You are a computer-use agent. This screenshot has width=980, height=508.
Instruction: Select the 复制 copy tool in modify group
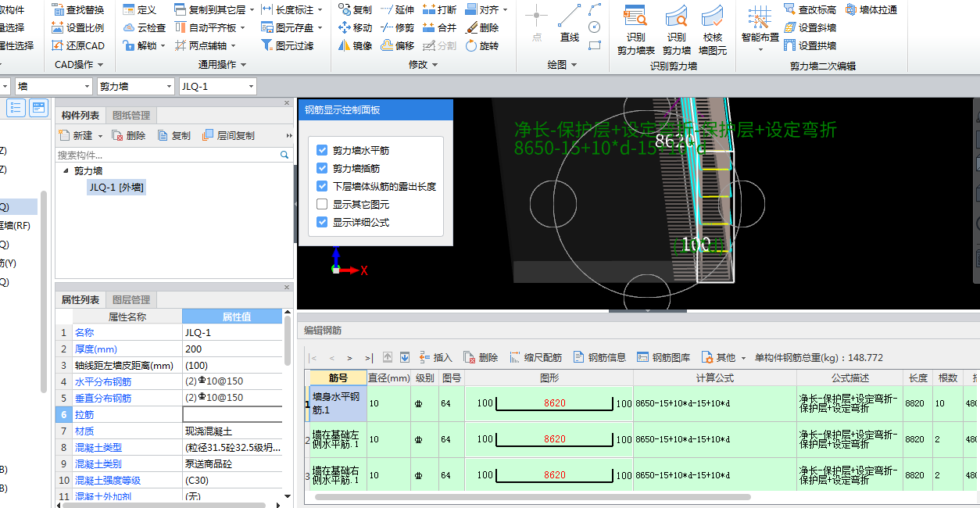pyautogui.click(x=355, y=9)
